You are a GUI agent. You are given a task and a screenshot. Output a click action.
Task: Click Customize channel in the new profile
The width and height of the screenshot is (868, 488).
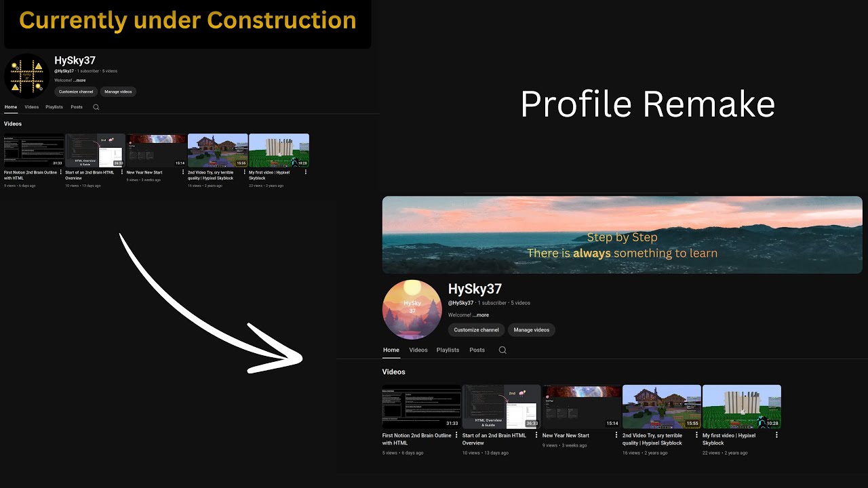coord(477,330)
